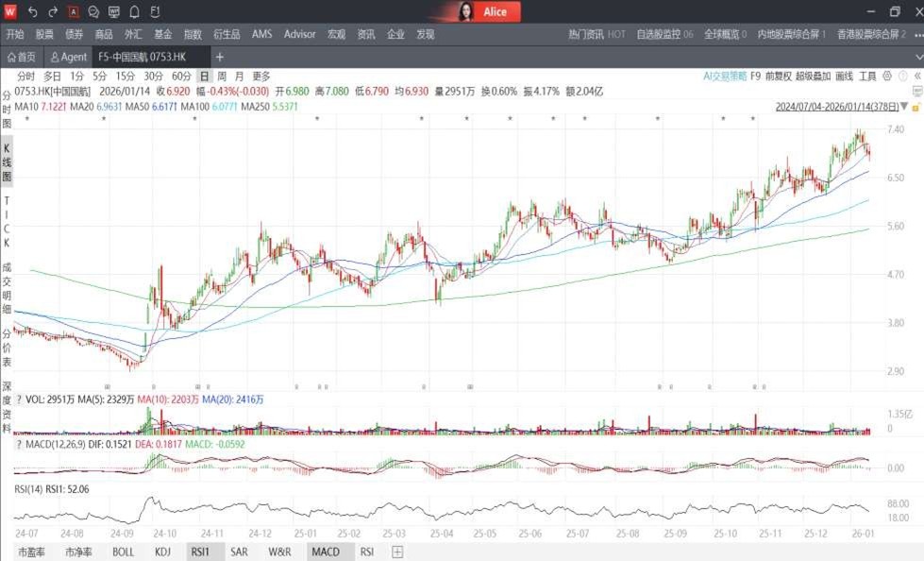Collapse side panel with double chevron
924x561 pixels.
(915, 76)
